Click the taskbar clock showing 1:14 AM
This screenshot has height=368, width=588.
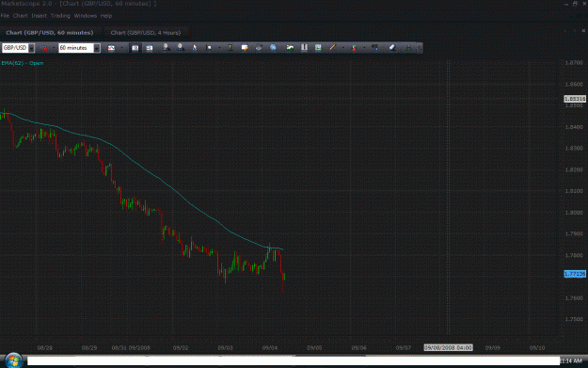point(571,360)
